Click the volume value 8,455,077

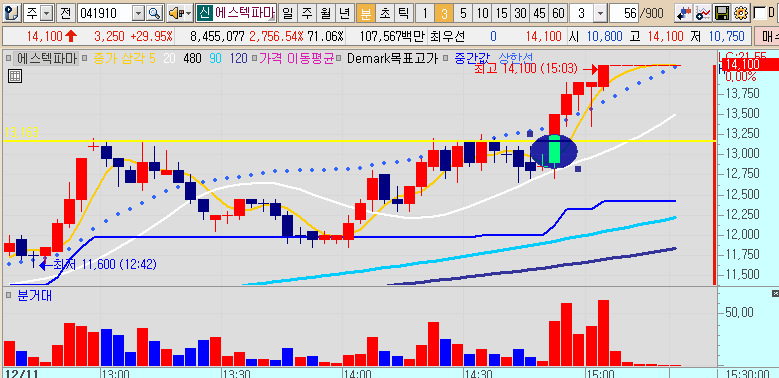(217, 36)
